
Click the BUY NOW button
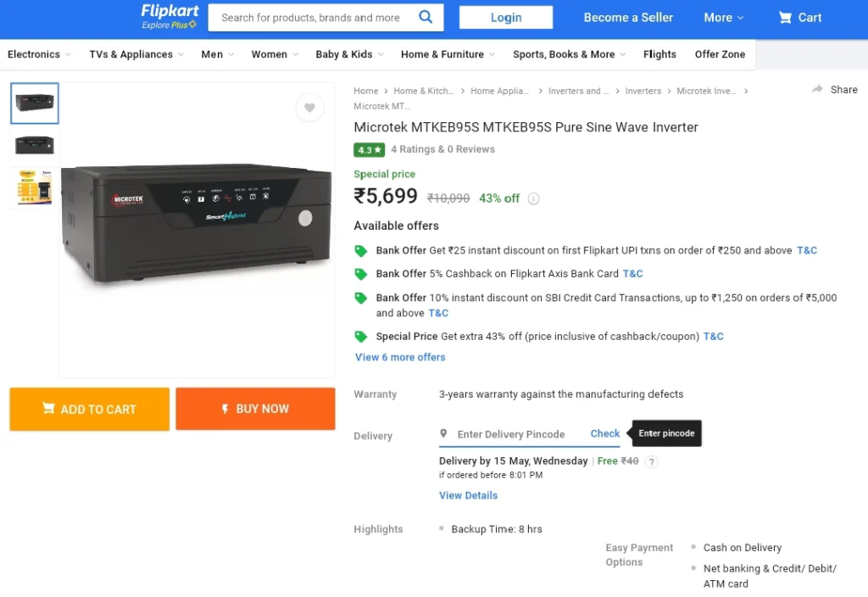pyautogui.click(x=255, y=409)
